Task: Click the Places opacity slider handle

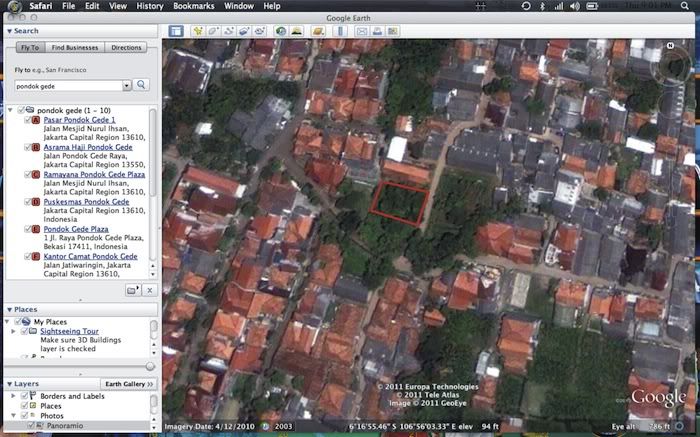Action: [x=150, y=366]
